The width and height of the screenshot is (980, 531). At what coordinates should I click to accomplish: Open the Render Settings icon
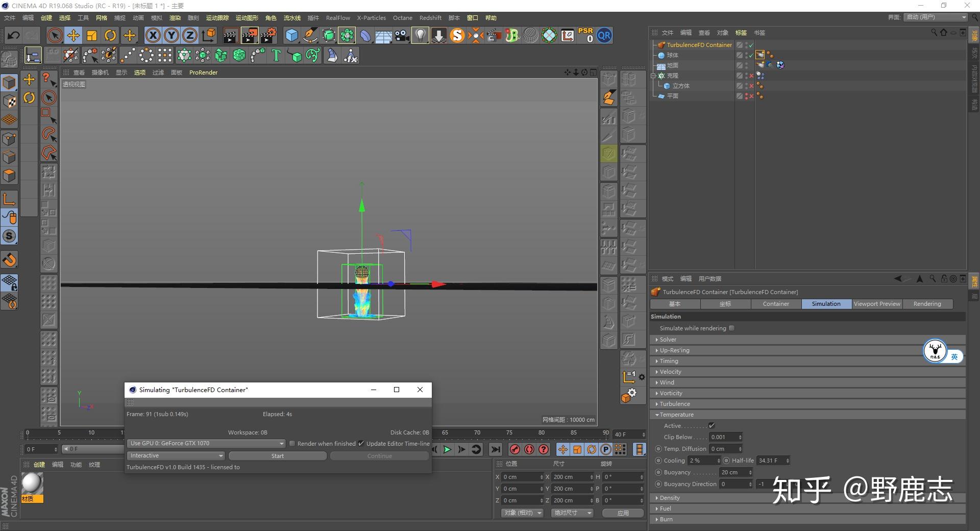(268, 35)
